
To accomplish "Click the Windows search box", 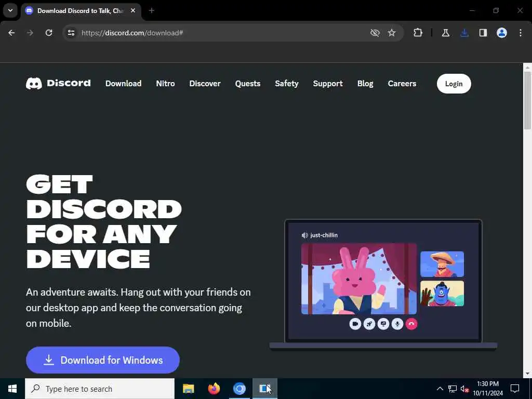I will coord(100,389).
